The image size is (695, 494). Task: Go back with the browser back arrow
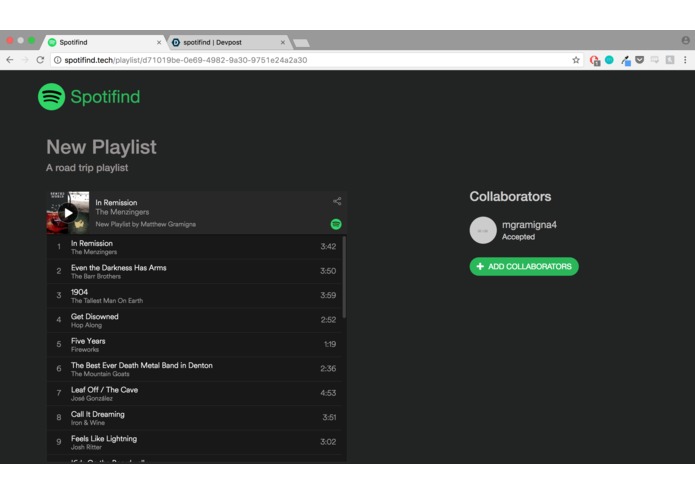[x=10, y=60]
